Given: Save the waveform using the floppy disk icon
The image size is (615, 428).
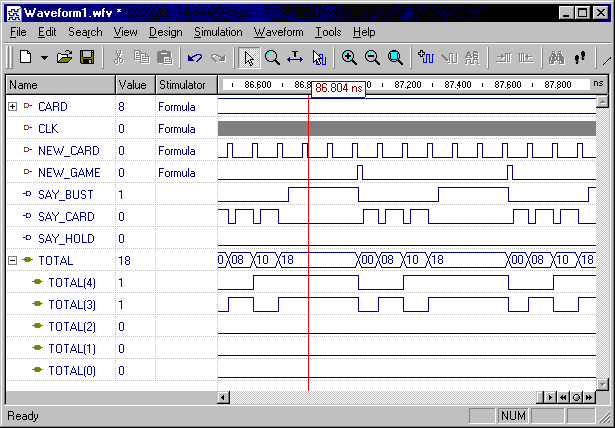Looking at the screenshot, I should (x=86, y=58).
